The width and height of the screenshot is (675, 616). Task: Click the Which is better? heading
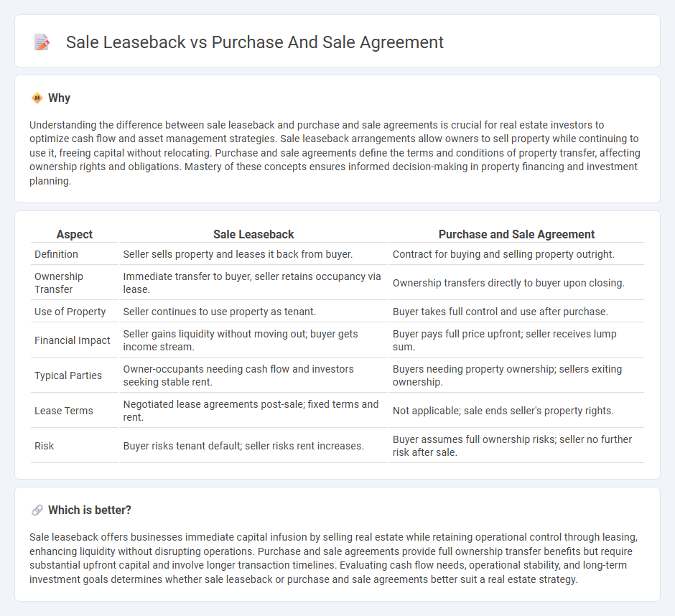[90, 510]
